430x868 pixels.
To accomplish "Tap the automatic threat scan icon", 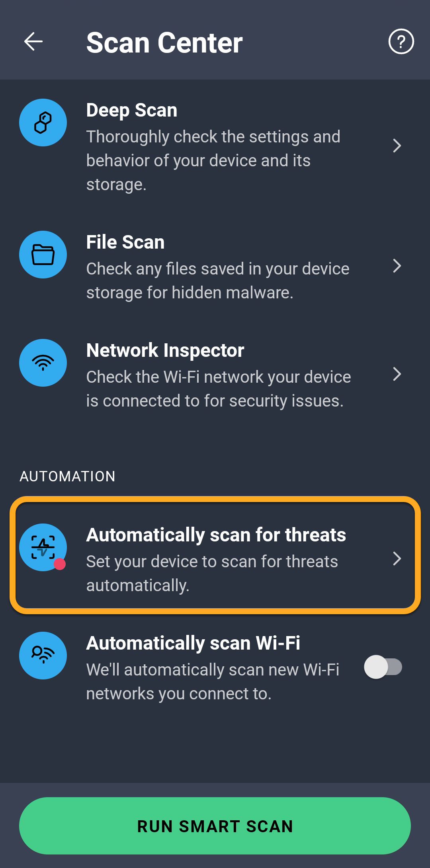I will tap(42, 547).
